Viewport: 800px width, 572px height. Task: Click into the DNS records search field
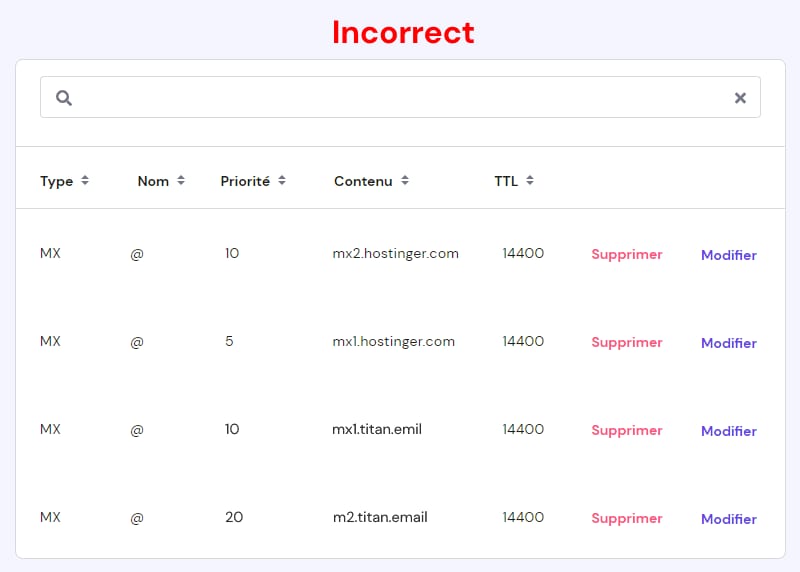pyautogui.click(x=401, y=97)
